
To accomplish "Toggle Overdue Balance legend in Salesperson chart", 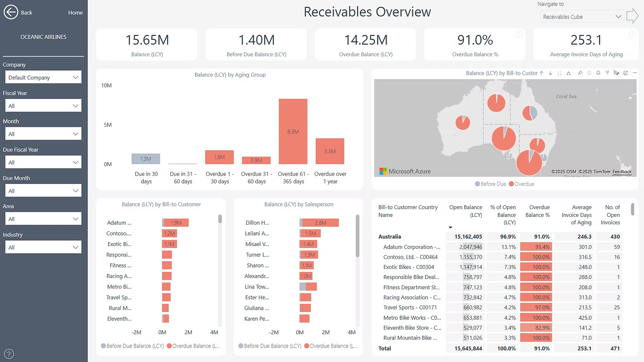I will (333, 346).
